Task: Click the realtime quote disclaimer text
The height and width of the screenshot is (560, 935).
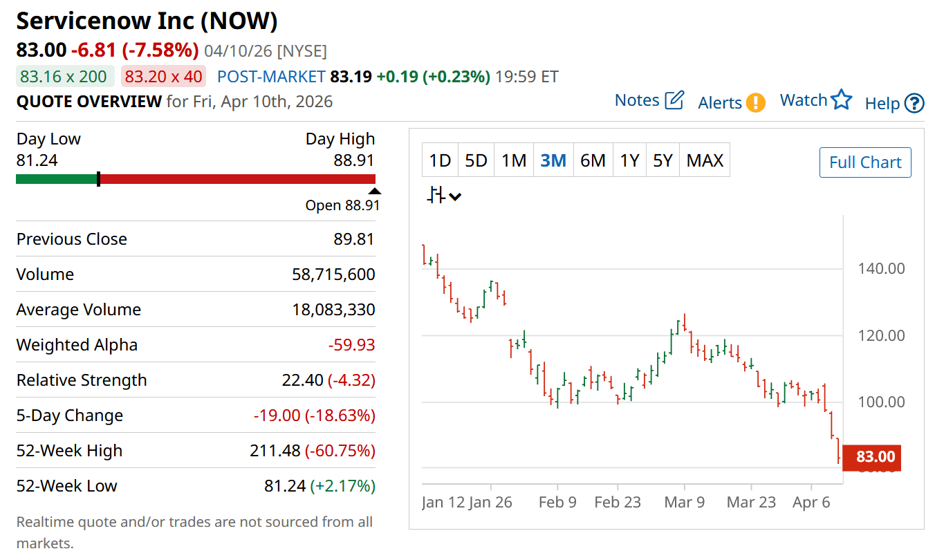Action: click(x=194, y=532)
